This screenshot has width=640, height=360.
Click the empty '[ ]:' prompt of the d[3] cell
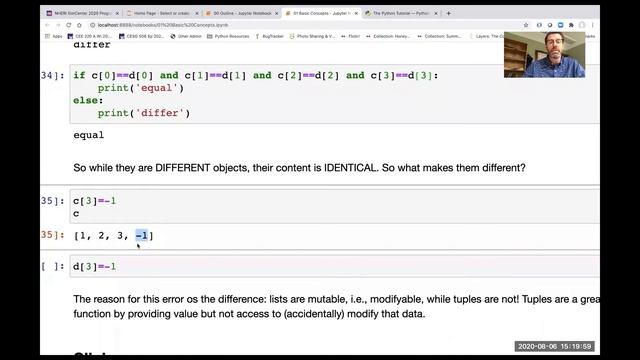[53, 267]
